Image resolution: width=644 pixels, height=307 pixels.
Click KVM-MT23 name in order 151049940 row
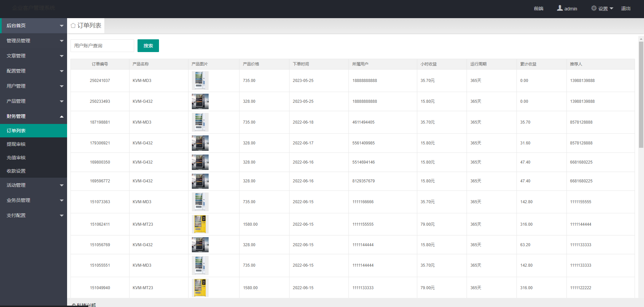[x=143, y=288]
